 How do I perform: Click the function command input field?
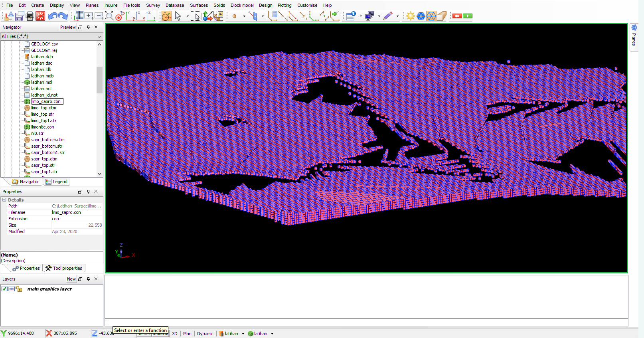pos(366,322)
